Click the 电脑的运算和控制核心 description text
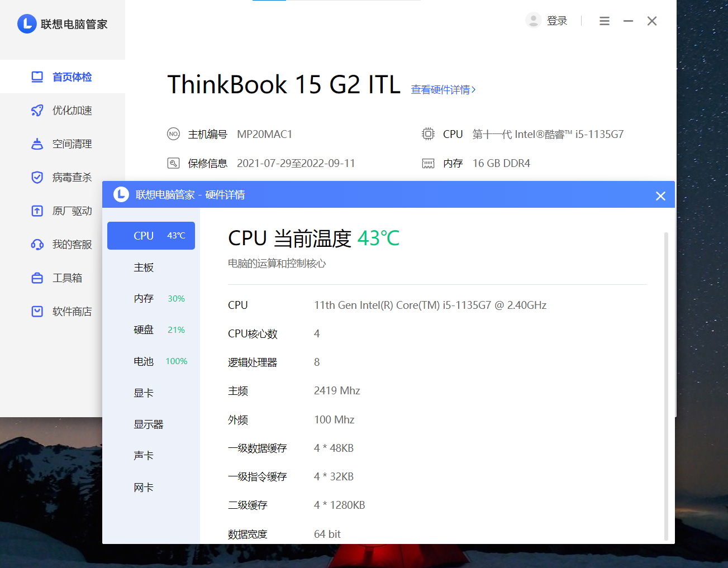The width and height of the screenshot is (728, 568). [277, 264]
